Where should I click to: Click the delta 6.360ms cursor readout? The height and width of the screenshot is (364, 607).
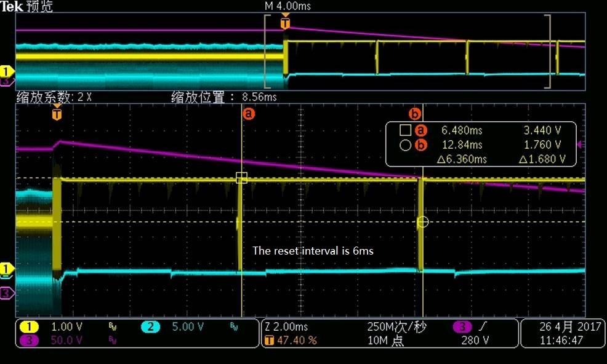tap(462, 159)
